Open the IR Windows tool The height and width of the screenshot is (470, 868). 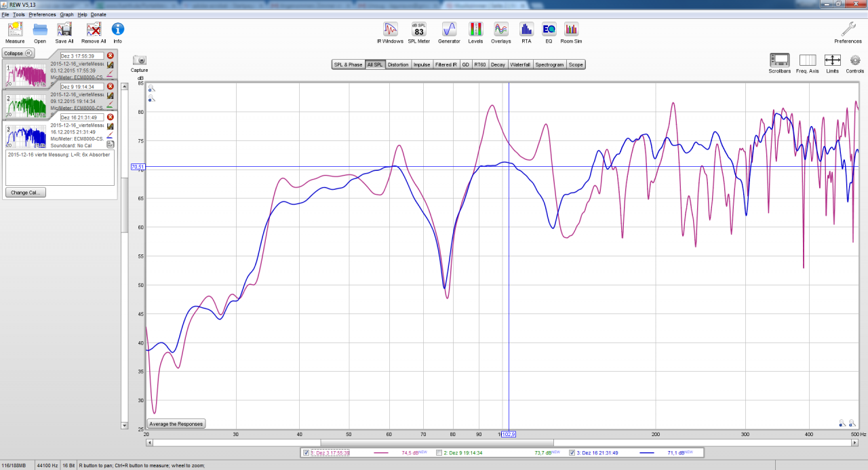tap(390, 29)
